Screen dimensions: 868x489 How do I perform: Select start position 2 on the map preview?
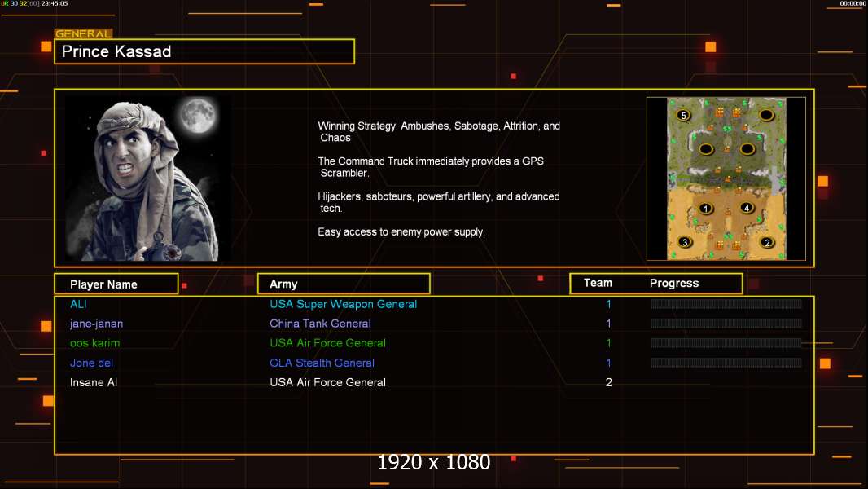coord(767,242)
